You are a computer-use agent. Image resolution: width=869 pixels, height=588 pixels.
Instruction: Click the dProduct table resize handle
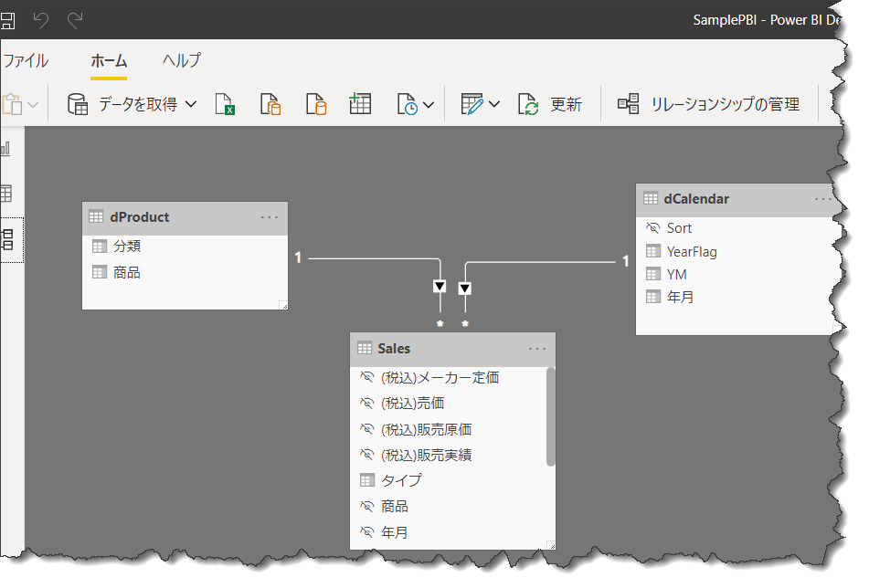click(x=283, y=305)
